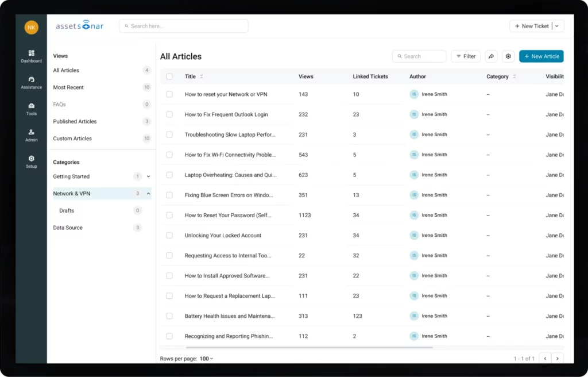Click the Views column header
The height and width of the screenshot is (377, 588).
306,76
